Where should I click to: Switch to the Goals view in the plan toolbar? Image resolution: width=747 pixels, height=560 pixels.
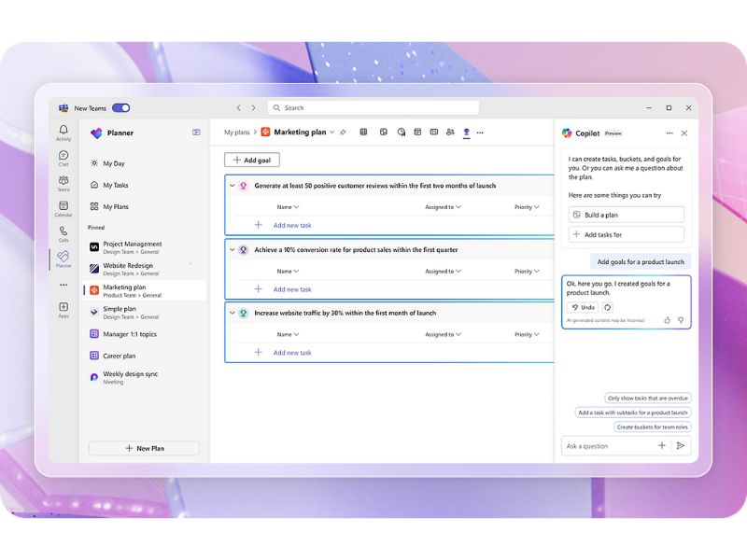click(466, 133)
